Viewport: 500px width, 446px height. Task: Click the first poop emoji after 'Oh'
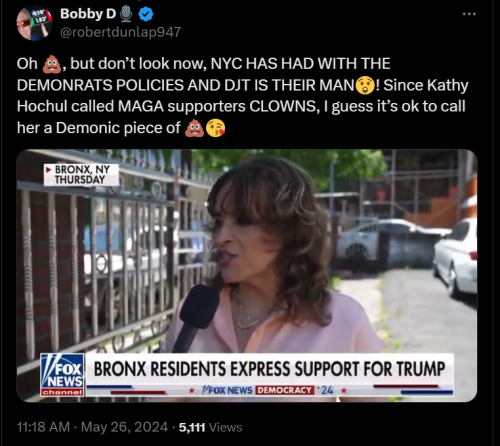[52, 64]
